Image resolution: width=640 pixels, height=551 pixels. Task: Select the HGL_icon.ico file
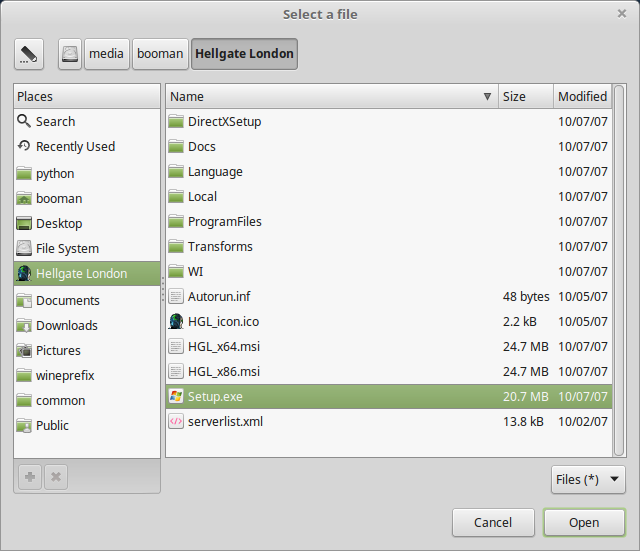tap(389, 321)
